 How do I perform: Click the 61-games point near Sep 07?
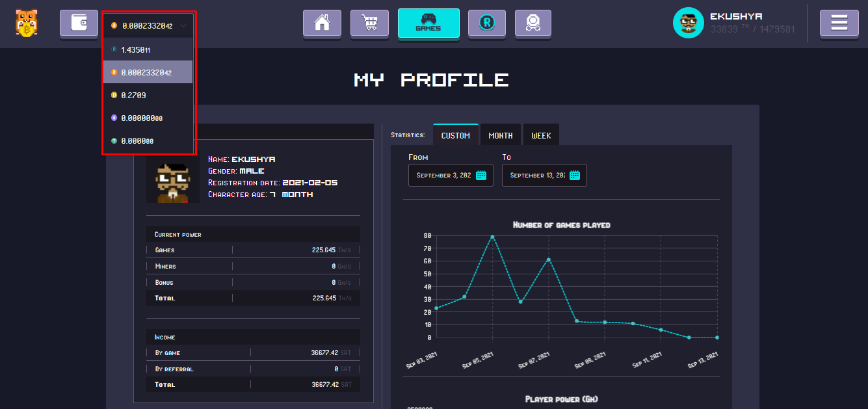(548, 259)
